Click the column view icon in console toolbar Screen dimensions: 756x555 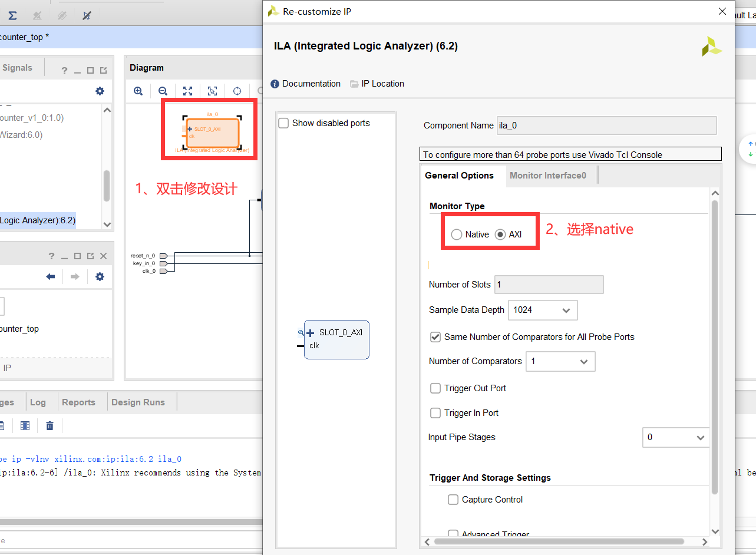tap(25, 425)
